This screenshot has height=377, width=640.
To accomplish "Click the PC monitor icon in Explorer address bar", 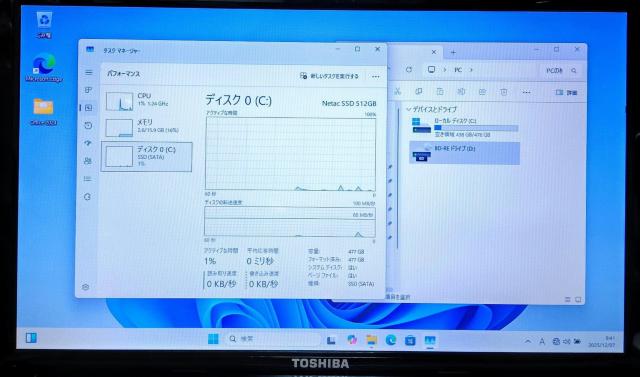I will [431, 69].
